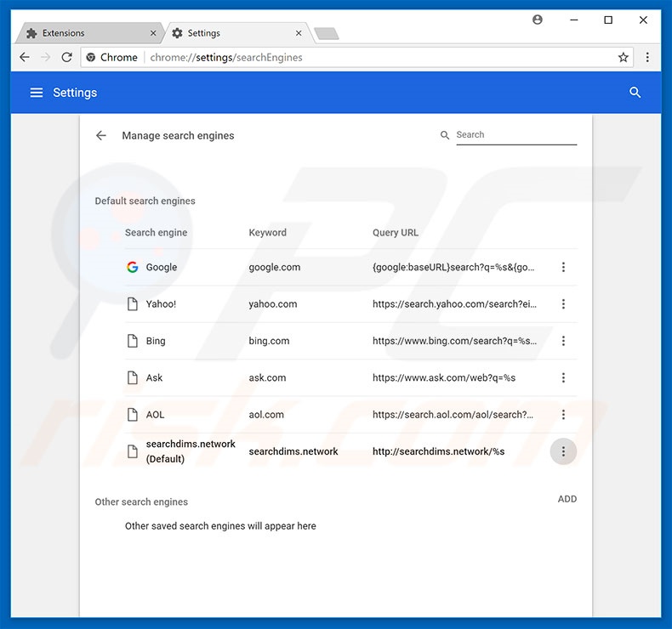This screenshot has width=672, height=629.
Task: Click the www.bing.com query URL
Action: point(454,341)
